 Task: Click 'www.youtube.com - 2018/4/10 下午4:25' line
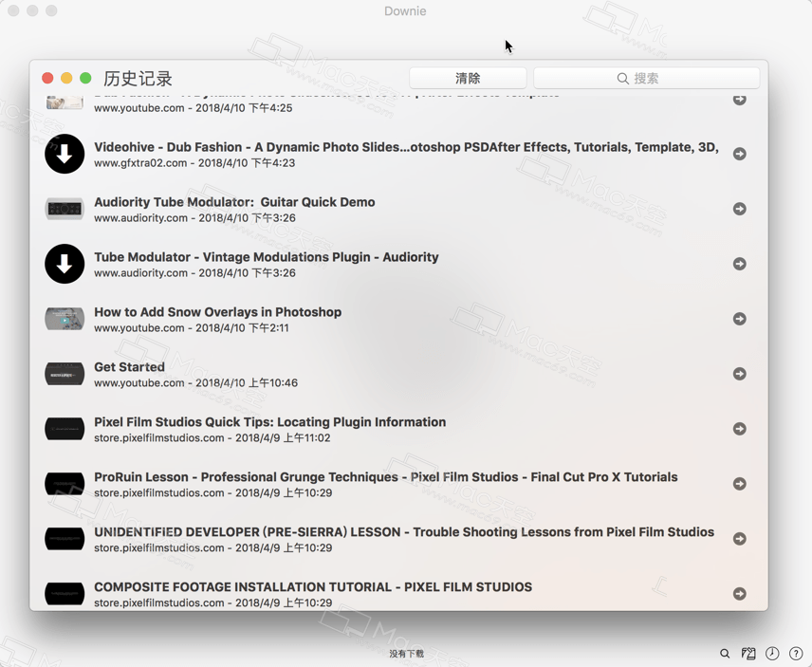click(194, 108)
